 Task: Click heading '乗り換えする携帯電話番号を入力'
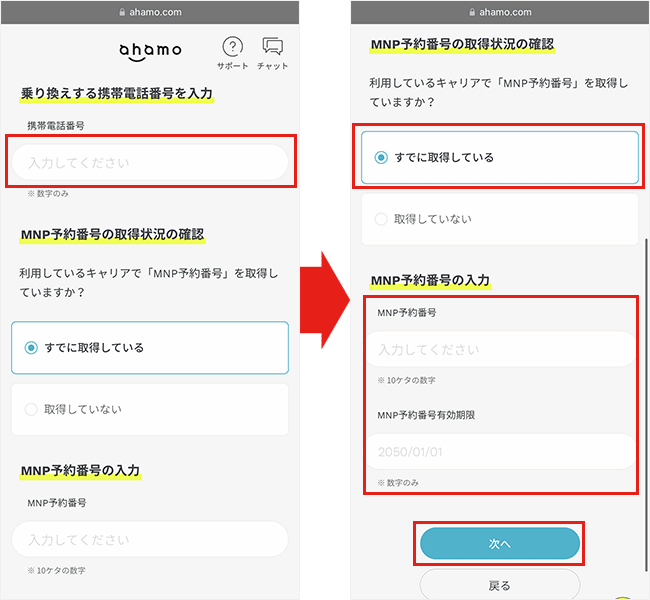[116, 94]
